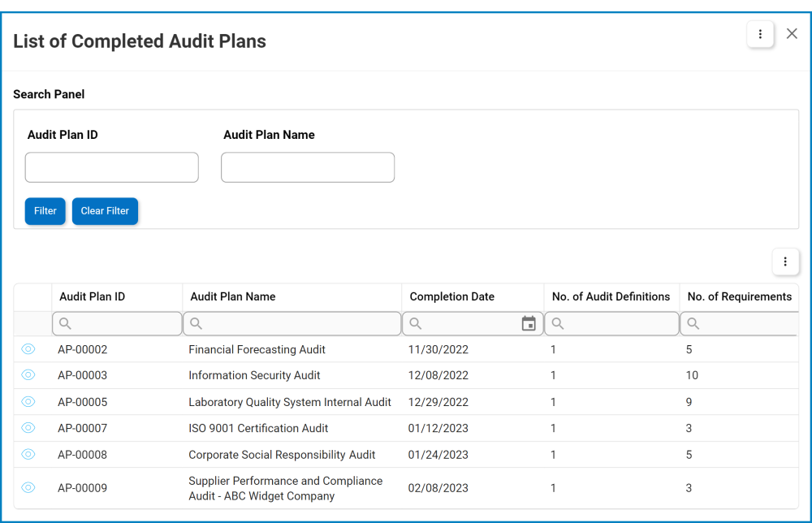Click the Filter button
The height and width of the screenshot is (523, 812).
[x=45, y=211]
